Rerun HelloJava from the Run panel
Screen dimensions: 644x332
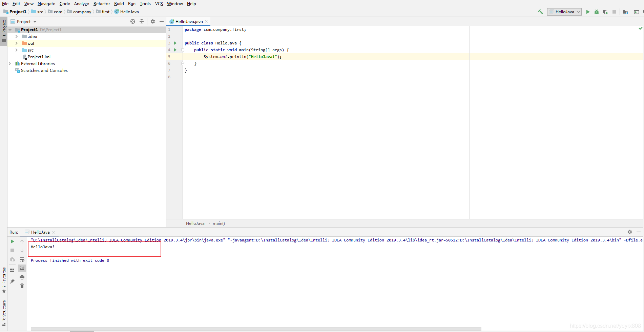tap(12, 241)
